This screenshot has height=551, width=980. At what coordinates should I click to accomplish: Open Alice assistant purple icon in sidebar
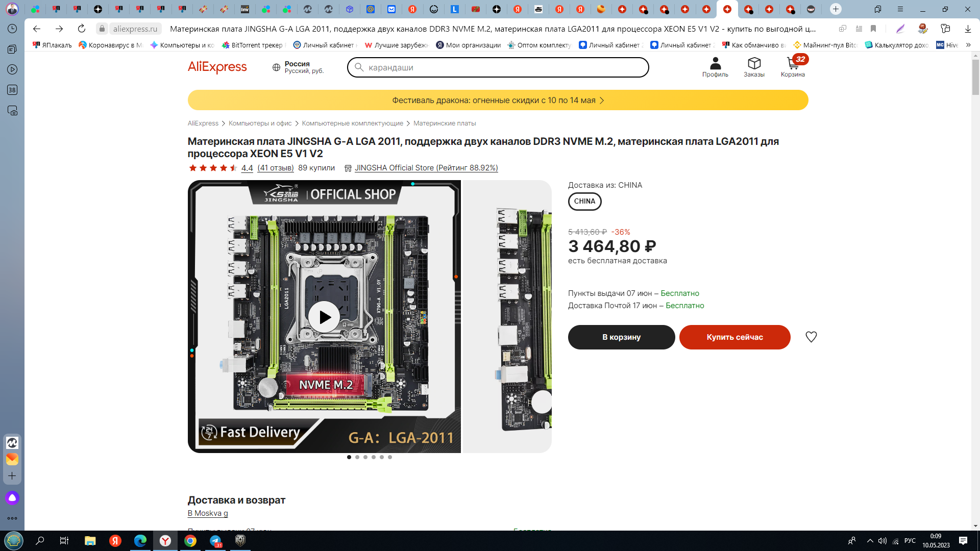(x=12, y=498)
